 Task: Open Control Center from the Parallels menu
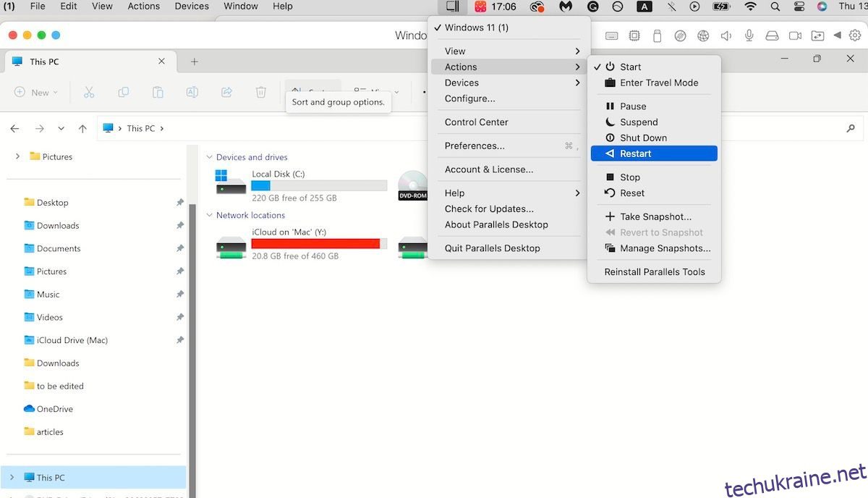(x=509, y=122)
